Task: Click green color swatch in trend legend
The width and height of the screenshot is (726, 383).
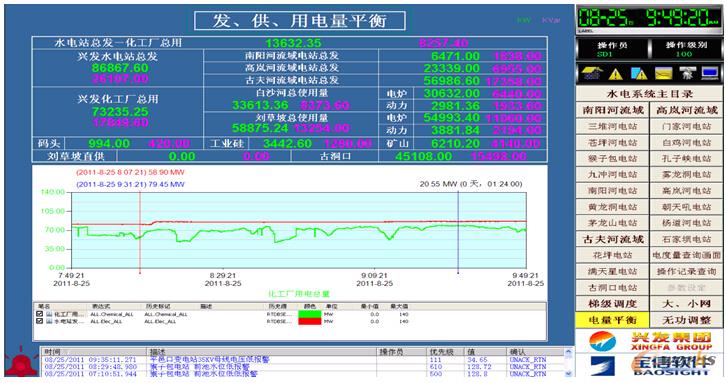Action: (x=310, y=314)
